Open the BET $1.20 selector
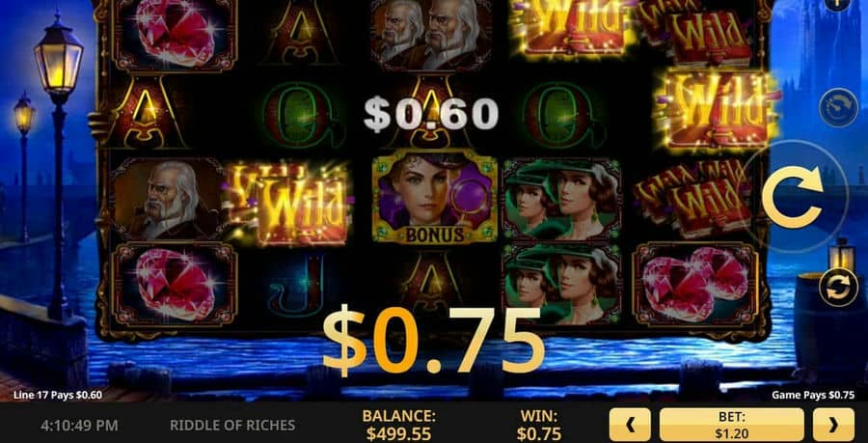 [x=731, y=425]
